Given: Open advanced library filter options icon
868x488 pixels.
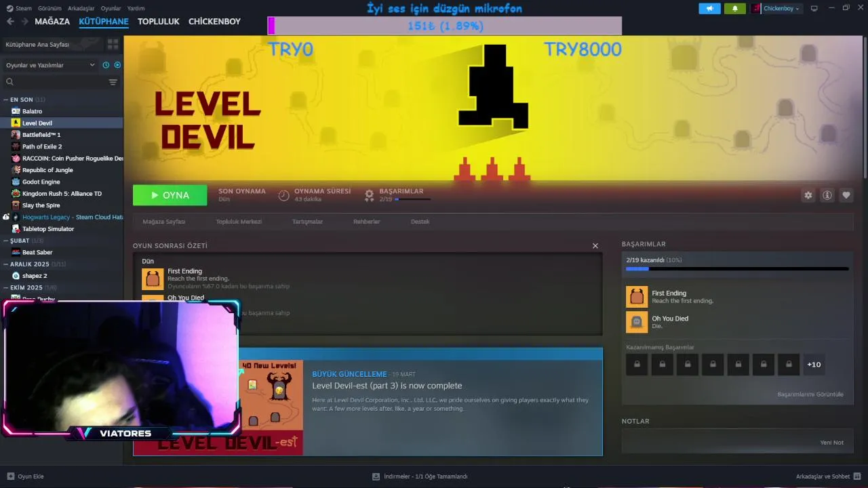Looking at the screenshot, I should (113, 82).
